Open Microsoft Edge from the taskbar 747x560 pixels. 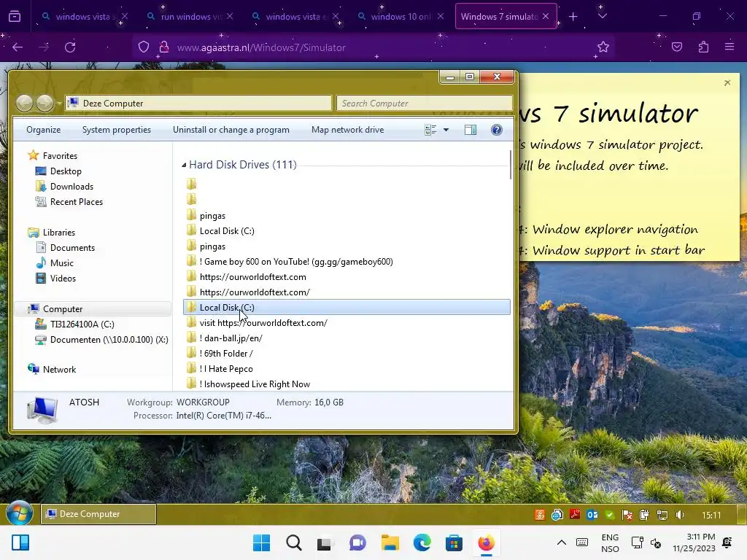(422, 542)
